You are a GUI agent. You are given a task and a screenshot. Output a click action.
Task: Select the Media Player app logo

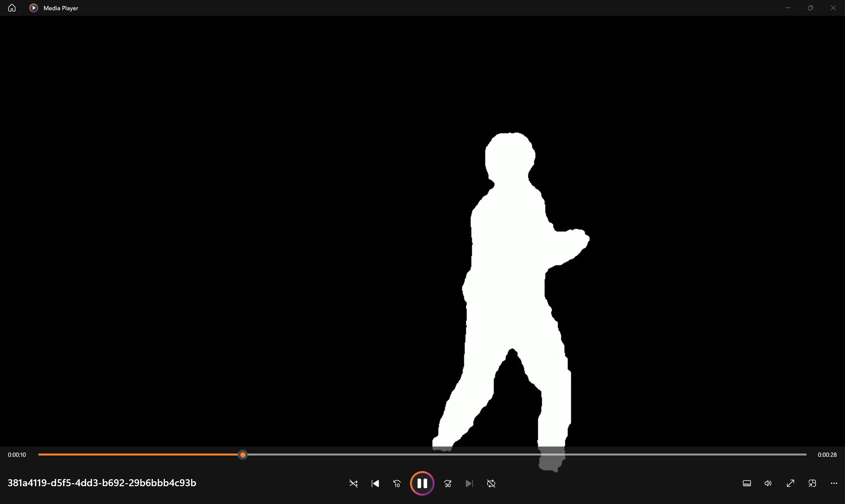point(33,8)
